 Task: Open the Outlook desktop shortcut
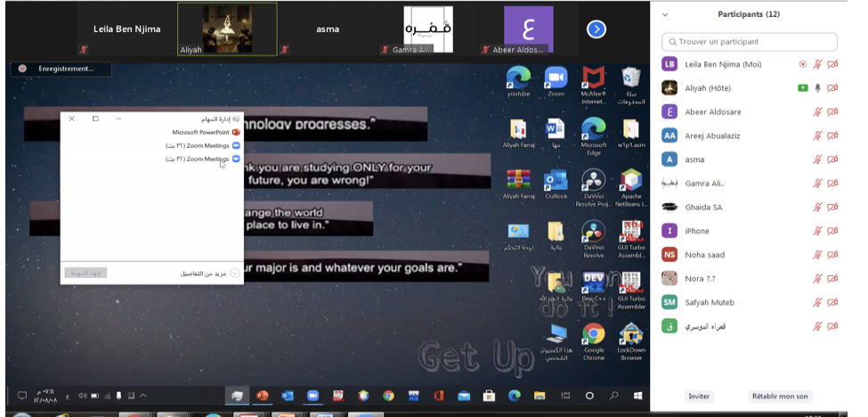[556, 182]
